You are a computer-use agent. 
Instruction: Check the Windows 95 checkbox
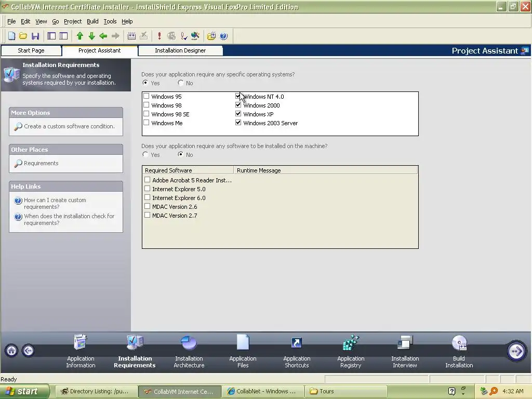(x=146, y=96)
